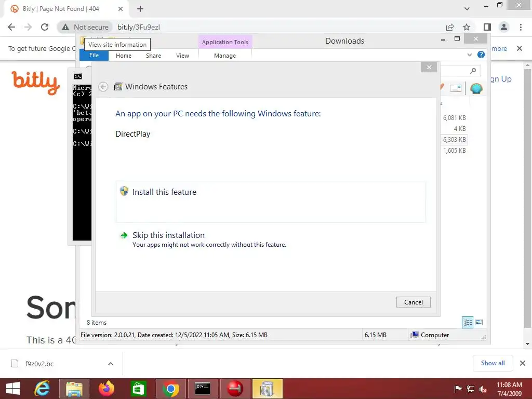Screen dimensions: 532x399
Task: Select file row sized 6,303 KB
Action: coord(454,139)
